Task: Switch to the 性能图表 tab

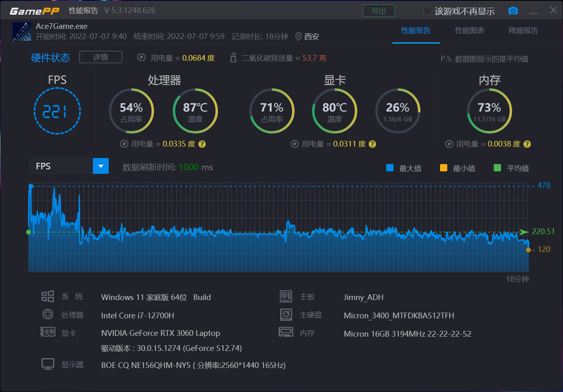Action: point(470,31)
